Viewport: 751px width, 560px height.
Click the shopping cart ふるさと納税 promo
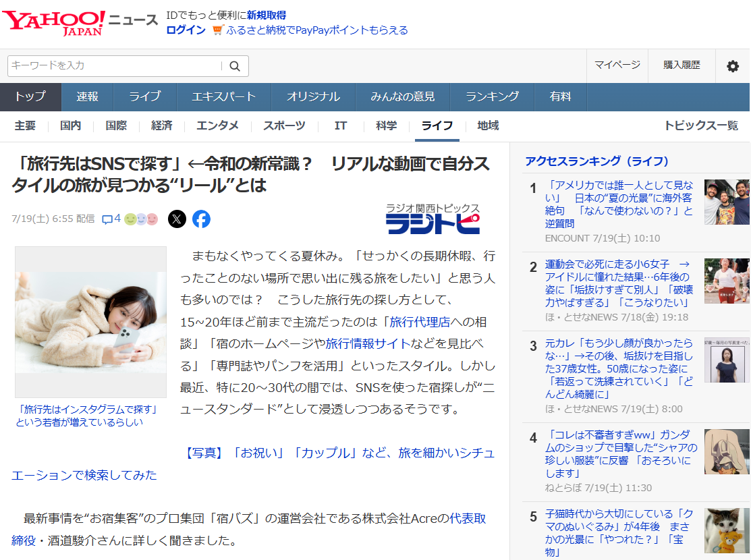310,30
